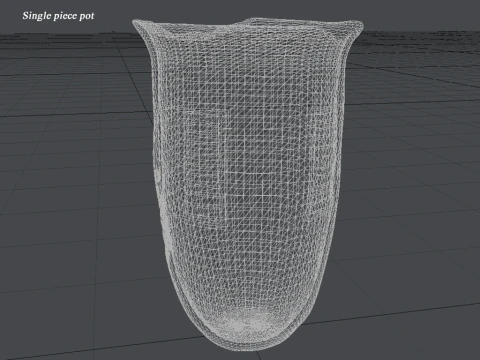Image resolution: width=480 pixels, height=360 pixels.
Task: Select the 'Single piece pot' caption text
Action: pyautogui.click(x=58, y=16)
